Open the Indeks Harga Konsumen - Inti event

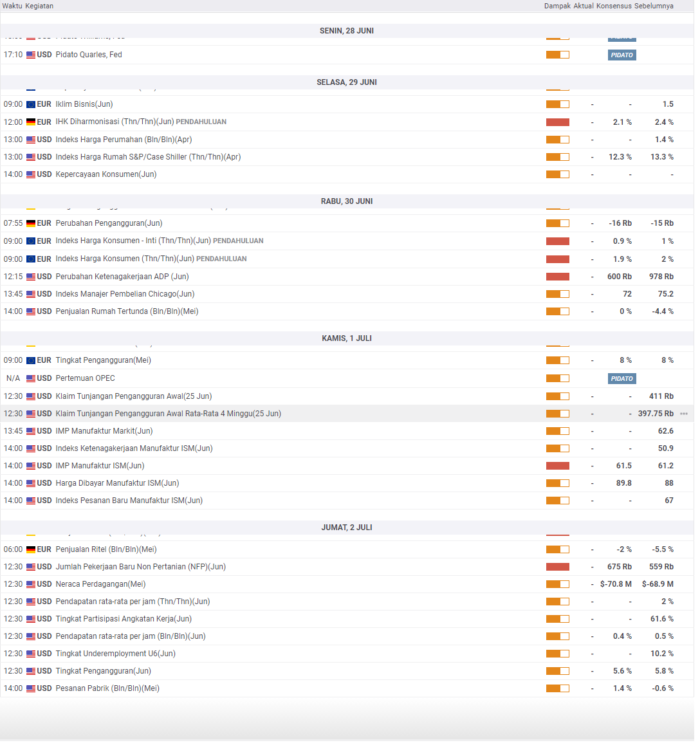(134, 243)
